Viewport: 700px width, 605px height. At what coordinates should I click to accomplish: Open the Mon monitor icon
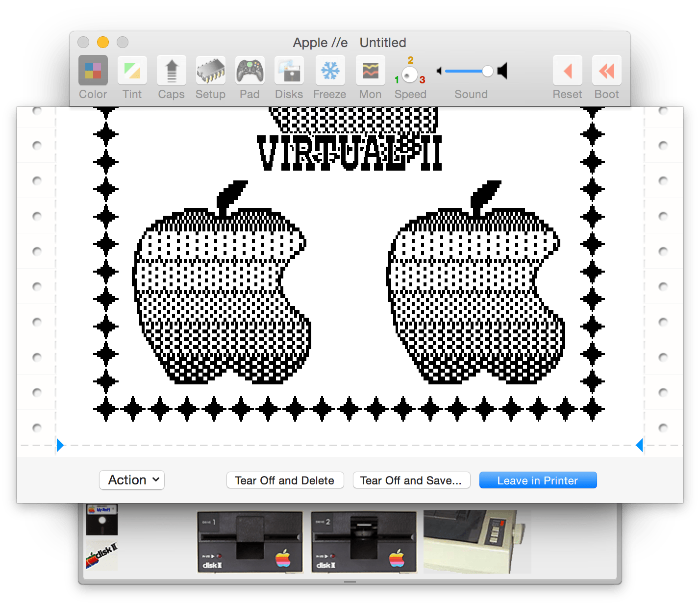click(x=371, y=71)
